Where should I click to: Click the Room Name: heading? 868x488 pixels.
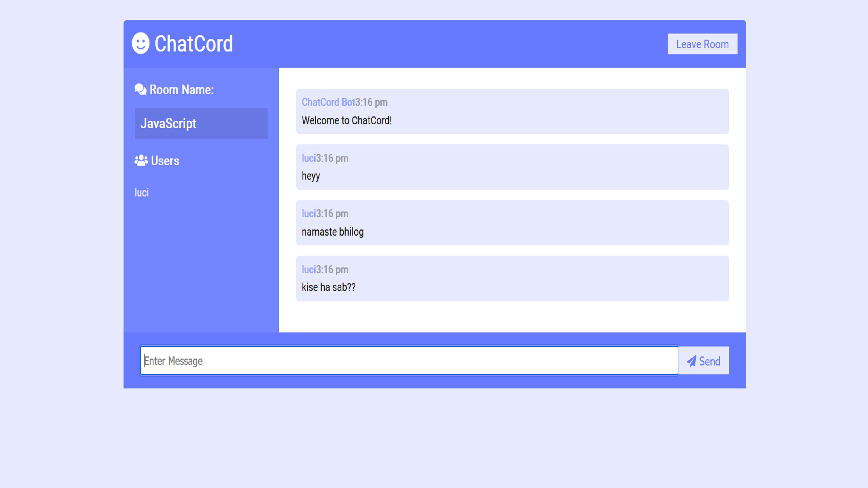pyautogui.click(x=182, y=89)
